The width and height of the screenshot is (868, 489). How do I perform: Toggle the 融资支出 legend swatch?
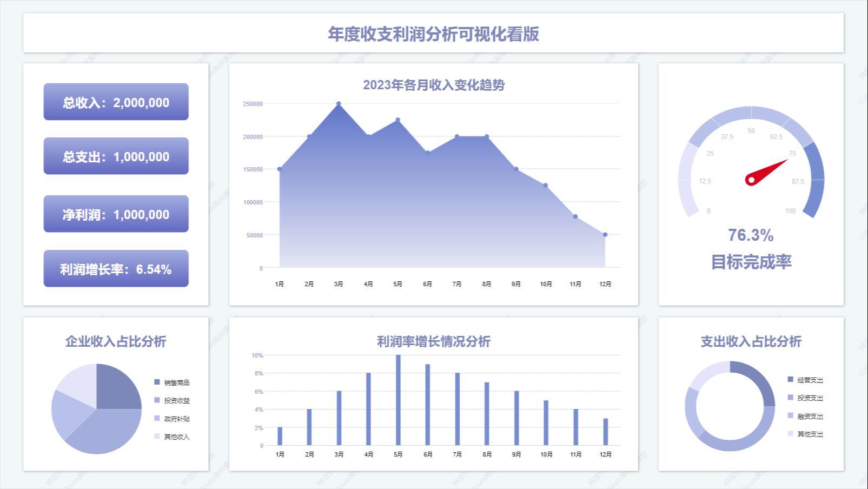pos(791,415)
